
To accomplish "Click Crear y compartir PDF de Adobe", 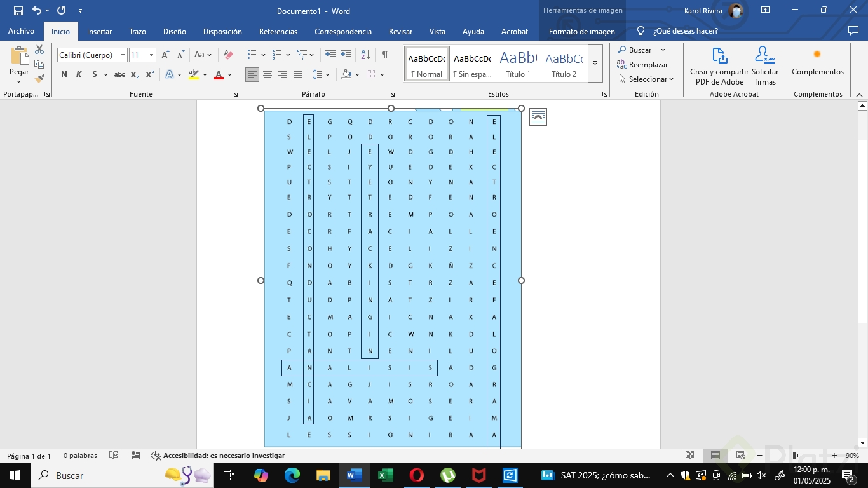I will [719, 66].
